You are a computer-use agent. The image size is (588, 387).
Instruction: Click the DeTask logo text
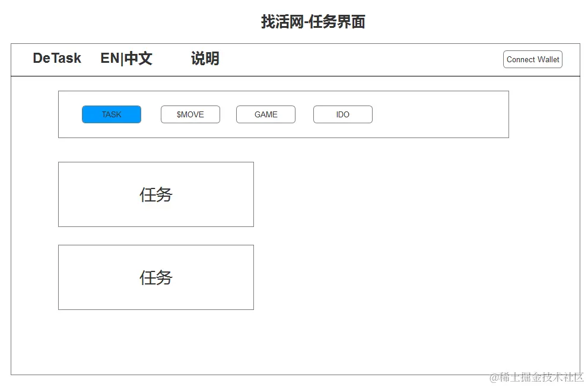pos(57,58)
